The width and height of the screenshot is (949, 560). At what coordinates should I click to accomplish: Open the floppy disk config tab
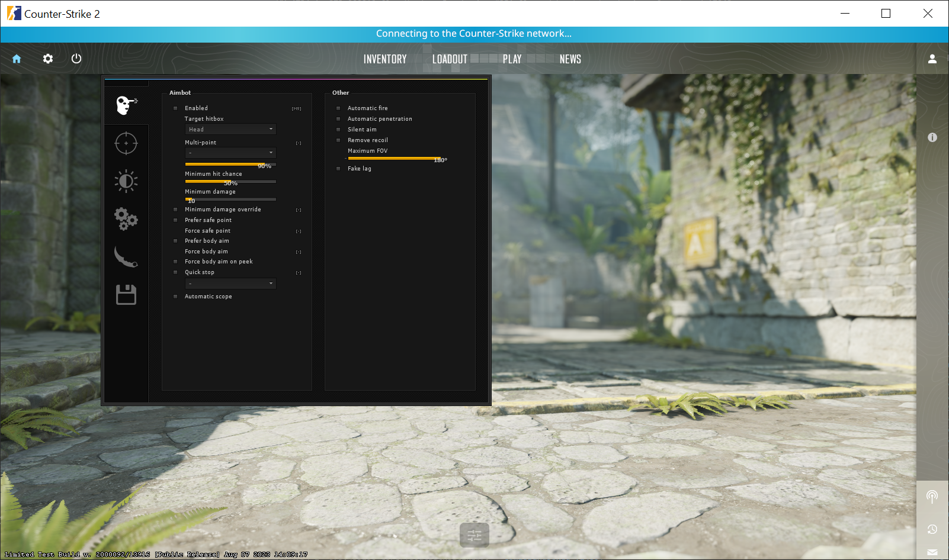click(x=126, y=295)
